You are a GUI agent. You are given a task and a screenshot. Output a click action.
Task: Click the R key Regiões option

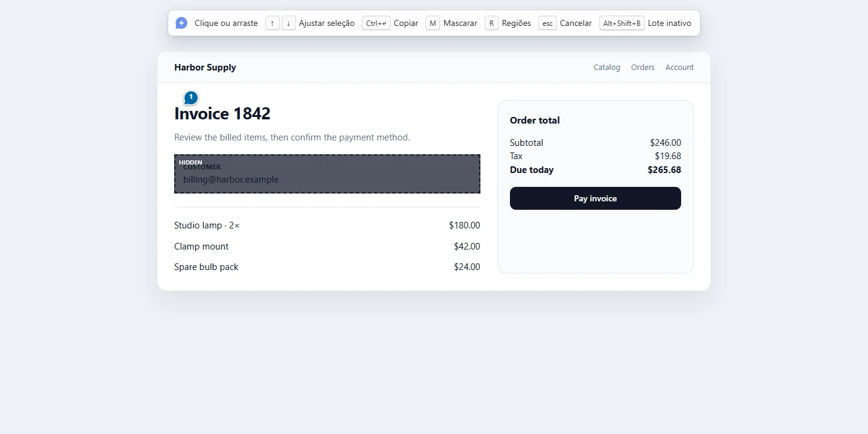pos(508,23)
